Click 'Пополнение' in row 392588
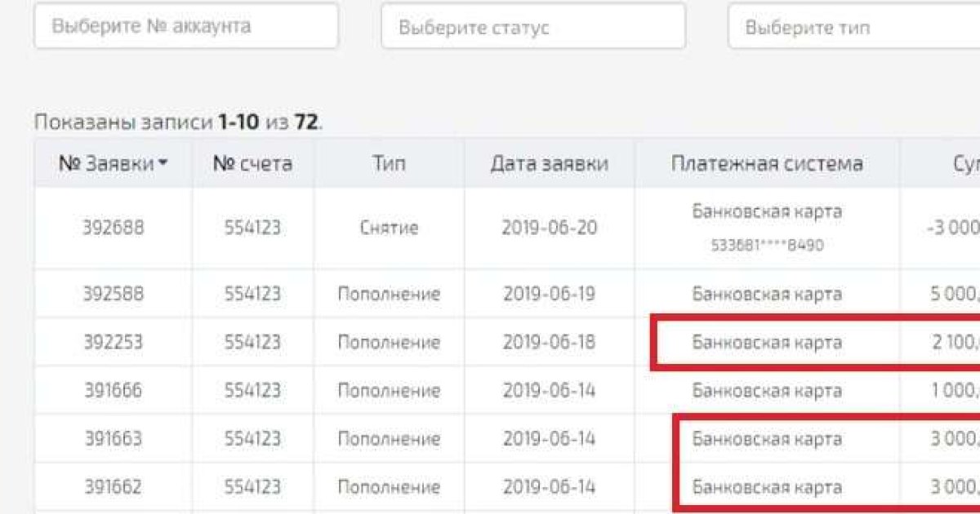The width and height of the screenshot is (980, 514). point(389,294)
